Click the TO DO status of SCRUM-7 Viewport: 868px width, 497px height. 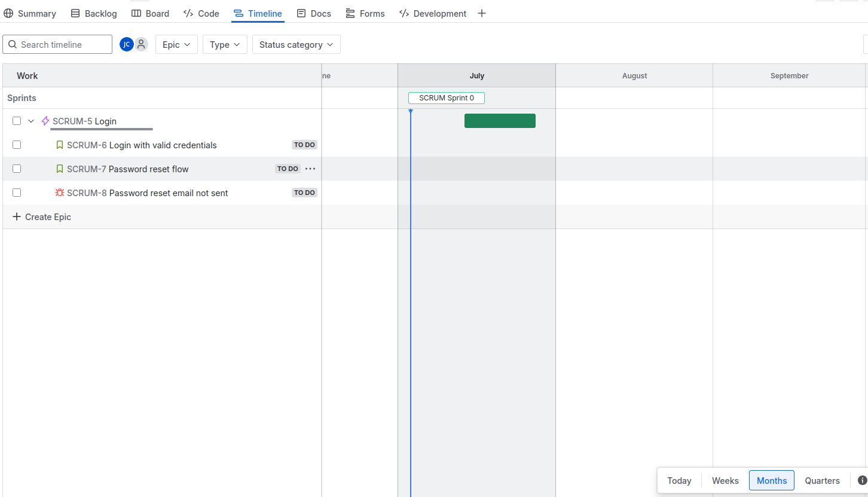point(288,169)
